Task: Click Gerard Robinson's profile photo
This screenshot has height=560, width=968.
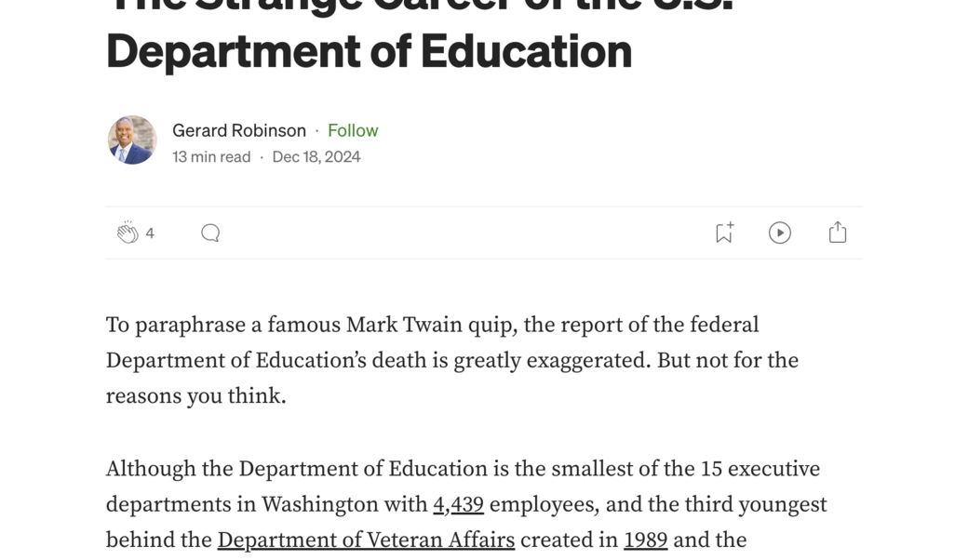Action: [132, 140]
